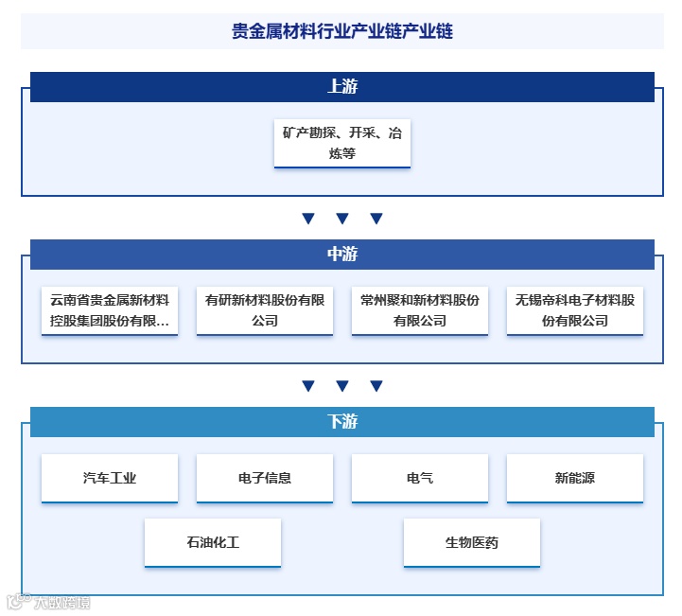Click the 电子信息 card
The width and height of the screenshot is (682, 616).
click(265, 478)
